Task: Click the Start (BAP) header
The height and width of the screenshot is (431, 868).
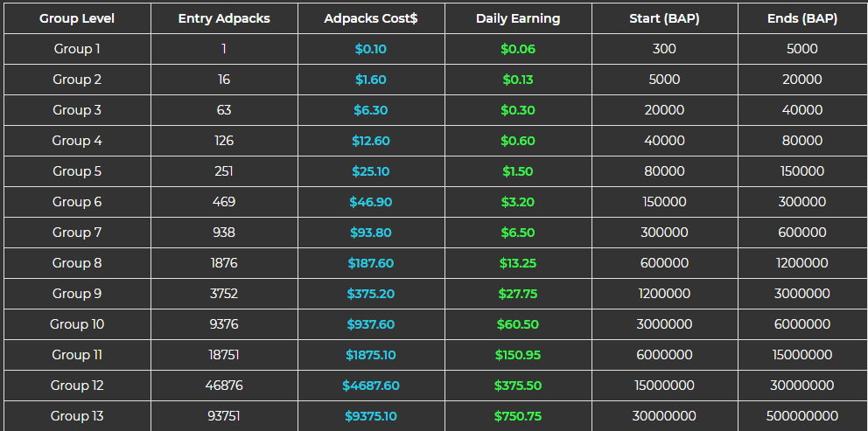Action: [664, 18]
